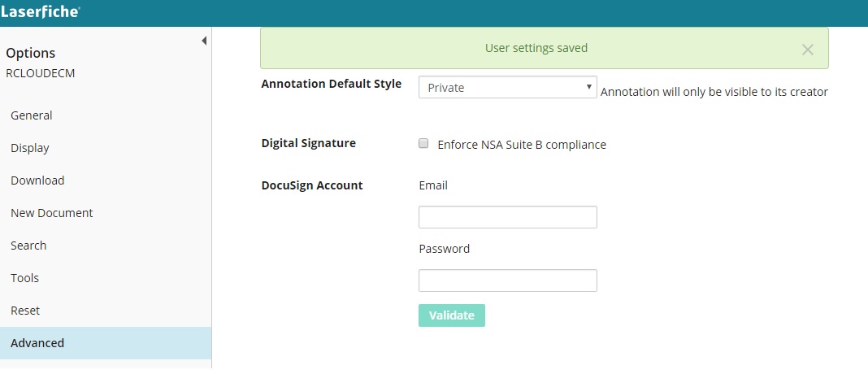Switch to Display options
Screen dimensions: 868x374
[30, 148]
